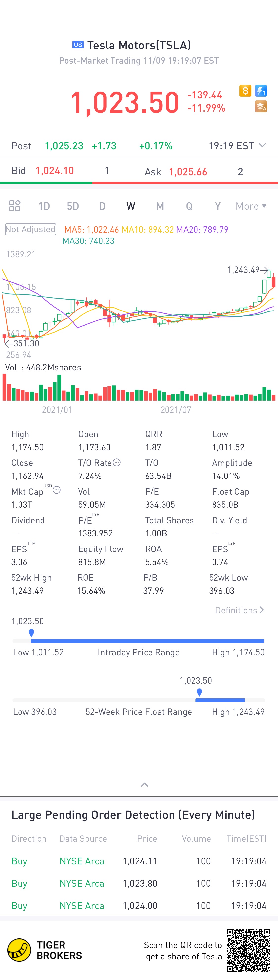Tap the Close value 1,162.94
The height and width of the screenshot is (980, 278).
click(x=27, y=476)
